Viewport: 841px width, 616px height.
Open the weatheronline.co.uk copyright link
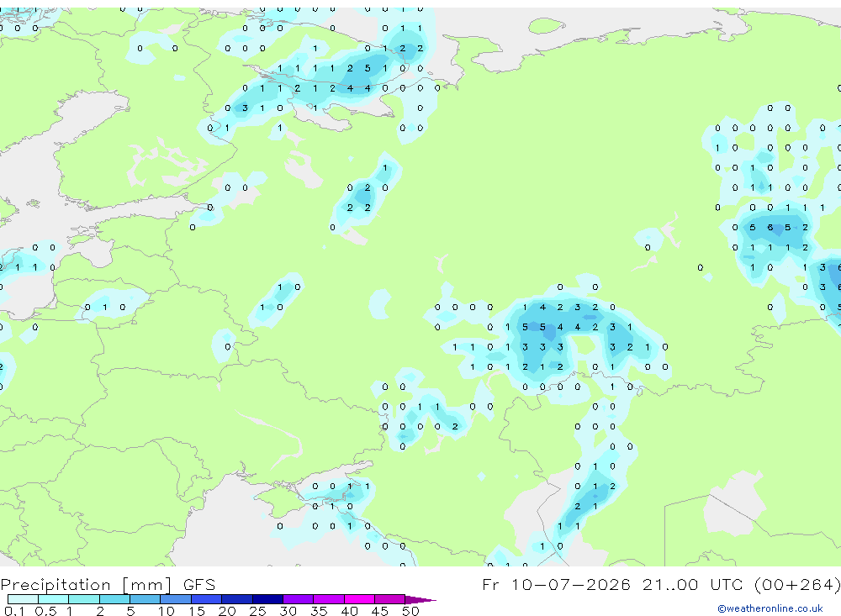tap(770, 608)
